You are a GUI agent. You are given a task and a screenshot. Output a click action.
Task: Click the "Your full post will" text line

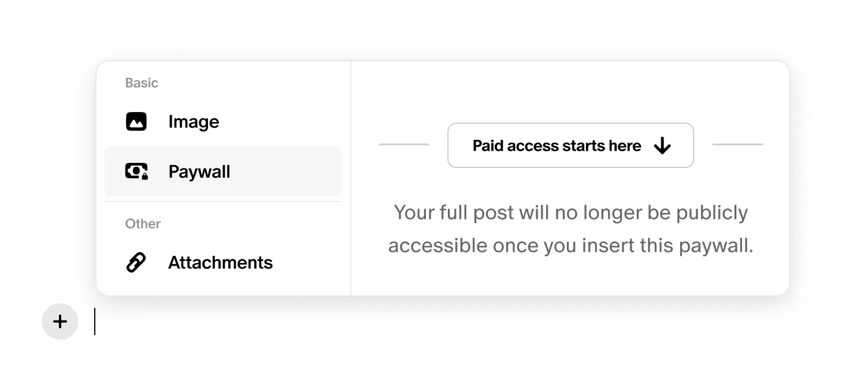(570, 212)
